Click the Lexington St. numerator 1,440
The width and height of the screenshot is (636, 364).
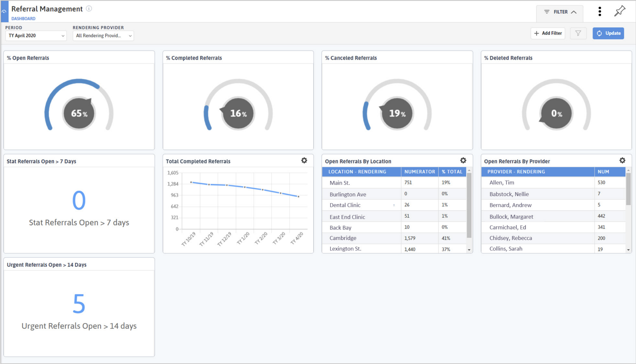coord(410,249)
